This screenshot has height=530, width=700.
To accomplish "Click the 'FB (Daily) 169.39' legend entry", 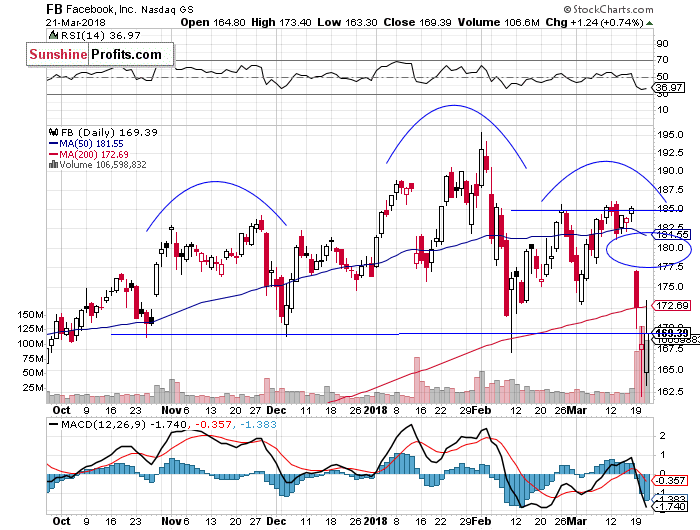I will coord(109,133).
